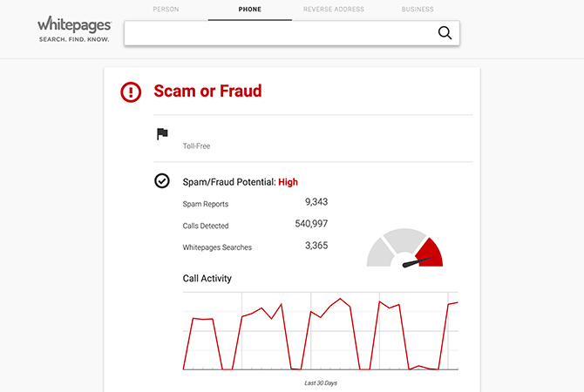Click the Toll-Free label
The height and width of the screenshot is (392, 584).
196,146
